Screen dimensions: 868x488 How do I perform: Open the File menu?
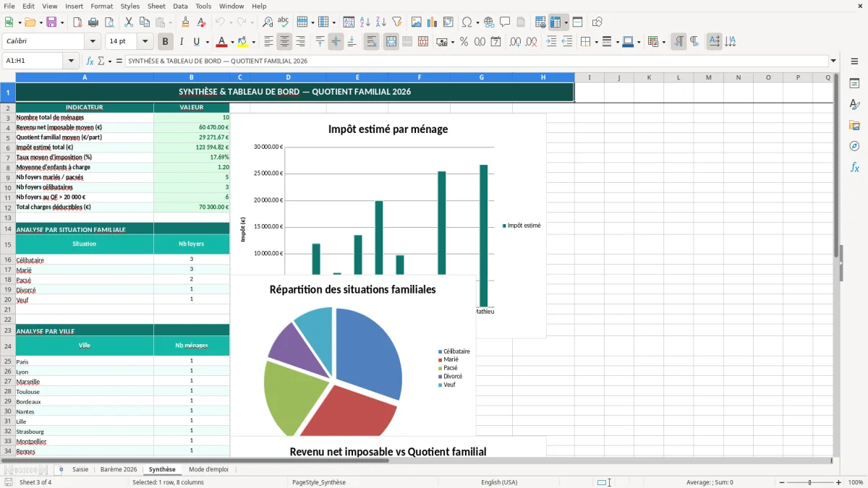point(9,6)
